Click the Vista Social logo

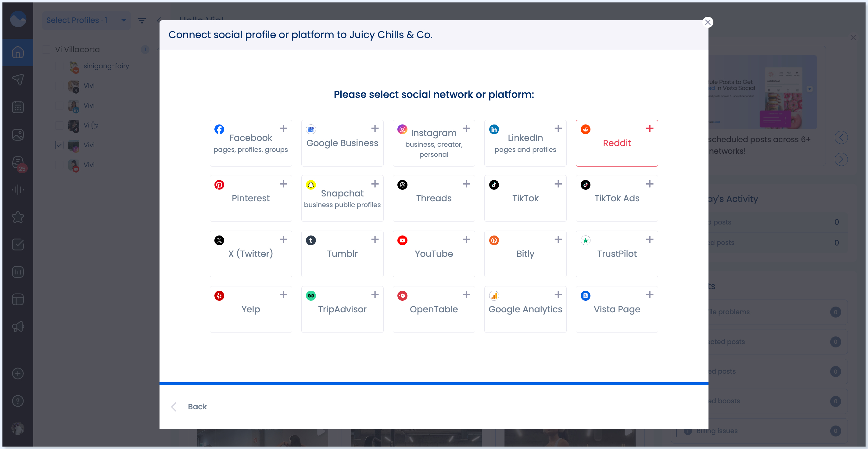tap(18, 19)
